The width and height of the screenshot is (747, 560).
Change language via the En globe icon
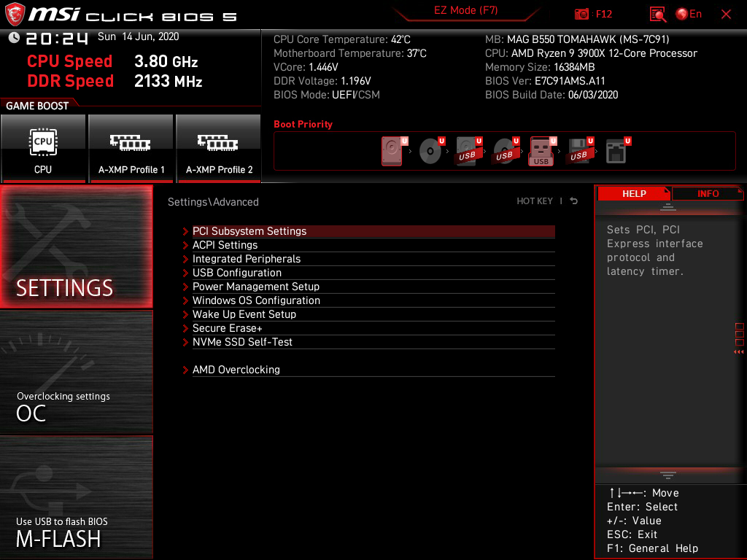pyautogui.click(x=689, y=14)
